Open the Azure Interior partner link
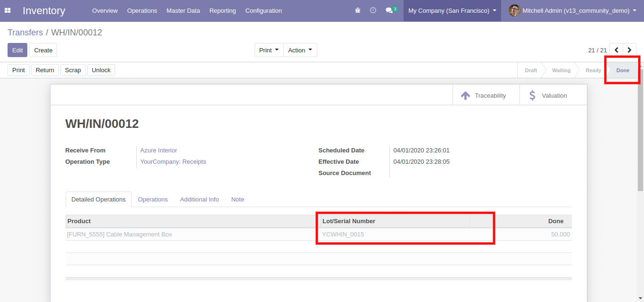Image resolution: width=644 pixels, height=302 pixels. 159,151
